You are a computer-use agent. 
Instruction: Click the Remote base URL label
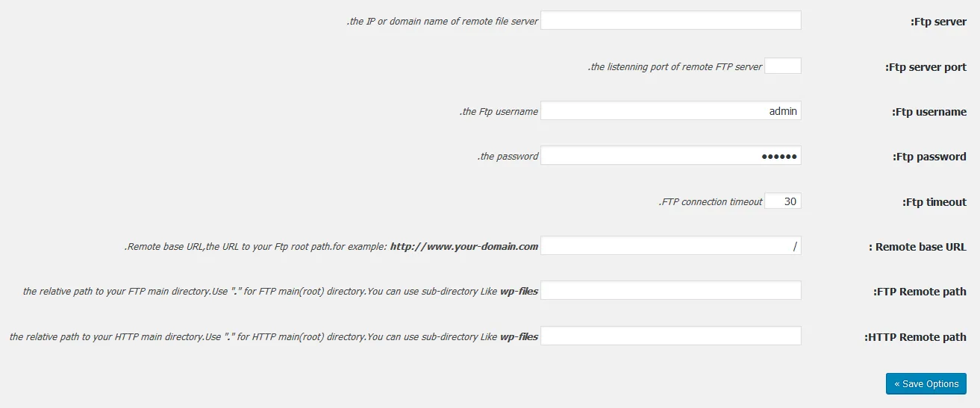coord(917,247)
